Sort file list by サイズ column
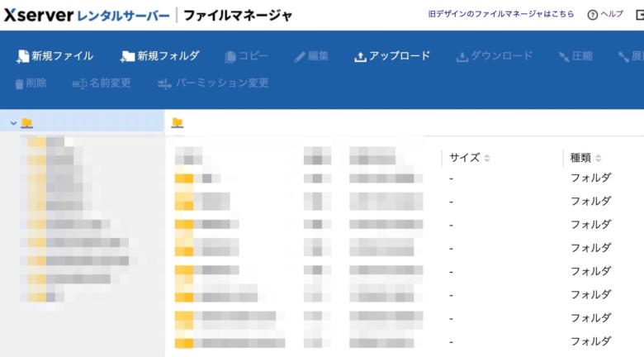The width and height of the screenshot is (644, 357). tap(470, 158)
